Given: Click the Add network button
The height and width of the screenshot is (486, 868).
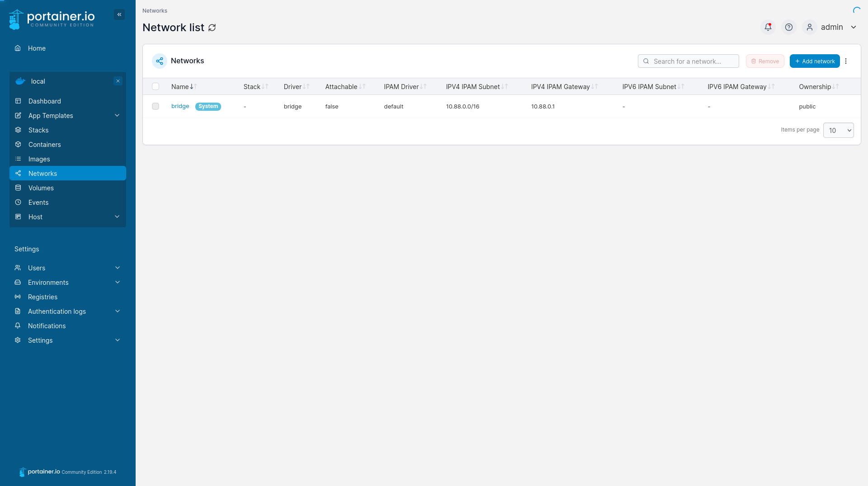Looking at the screenshot, I should click(815, 61).
